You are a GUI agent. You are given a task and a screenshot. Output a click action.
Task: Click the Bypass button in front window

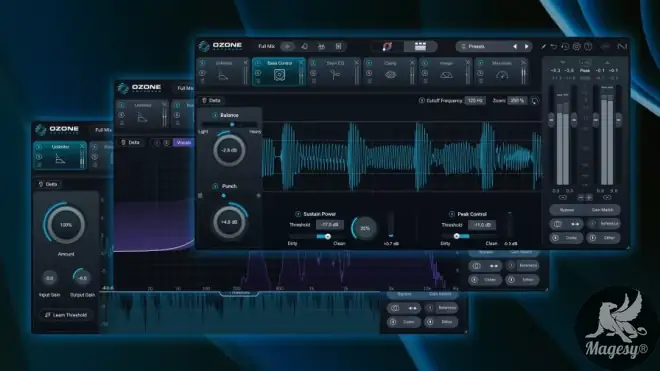coord(567,210)
